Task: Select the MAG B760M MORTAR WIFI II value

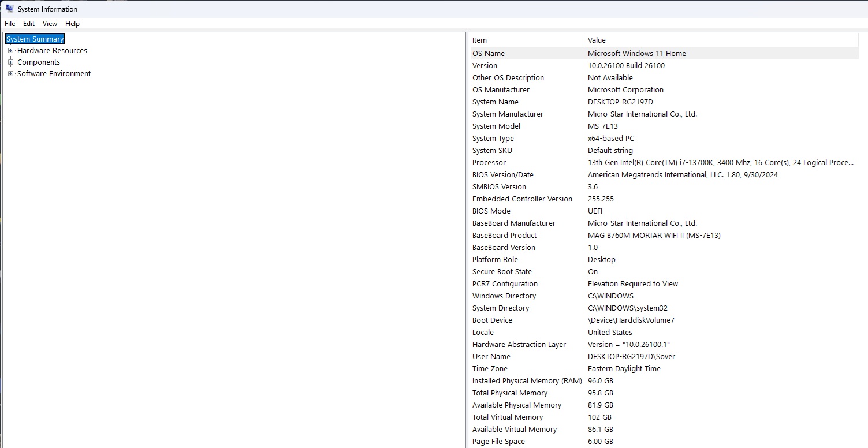Action: (x=654, y=235)
